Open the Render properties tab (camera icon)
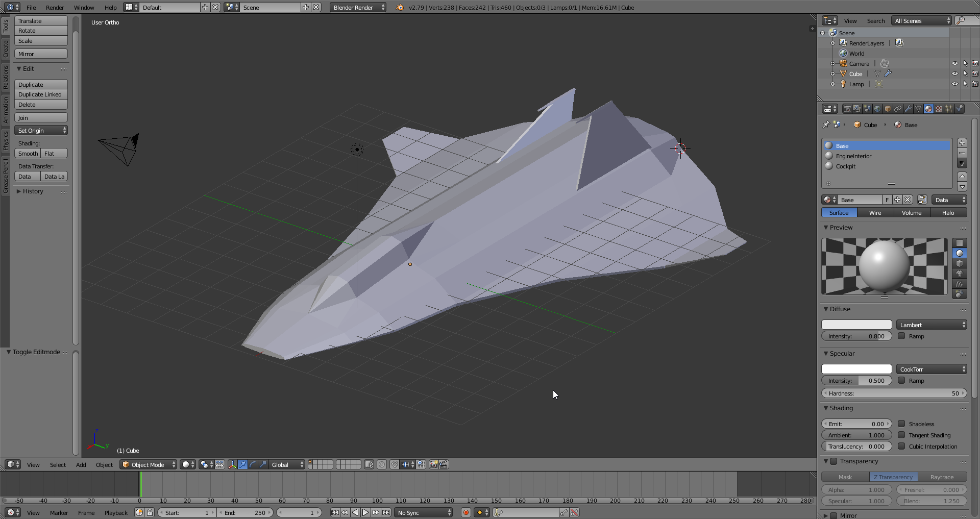This screenshot has height=519, width=980. (847, 109)
